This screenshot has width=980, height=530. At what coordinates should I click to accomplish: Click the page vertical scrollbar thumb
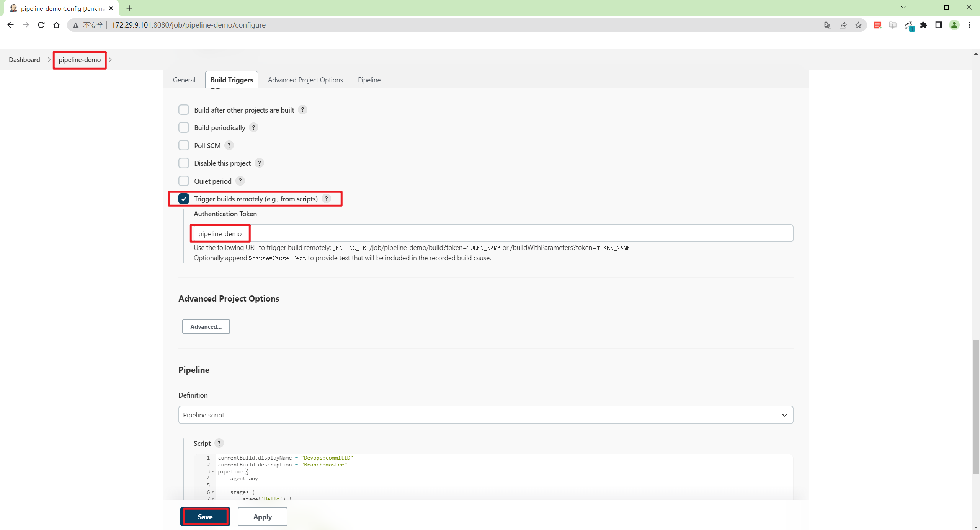976,406
